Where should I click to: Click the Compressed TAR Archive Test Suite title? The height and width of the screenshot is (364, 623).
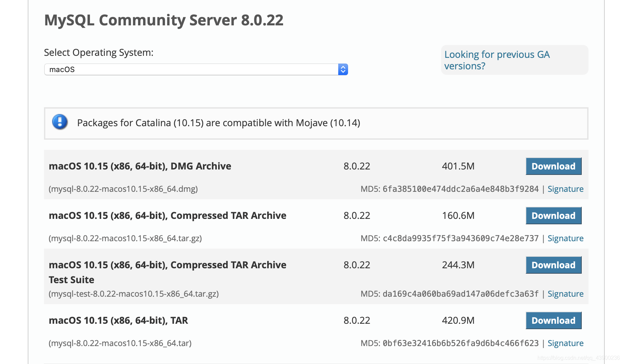click(x=167, y=272)
